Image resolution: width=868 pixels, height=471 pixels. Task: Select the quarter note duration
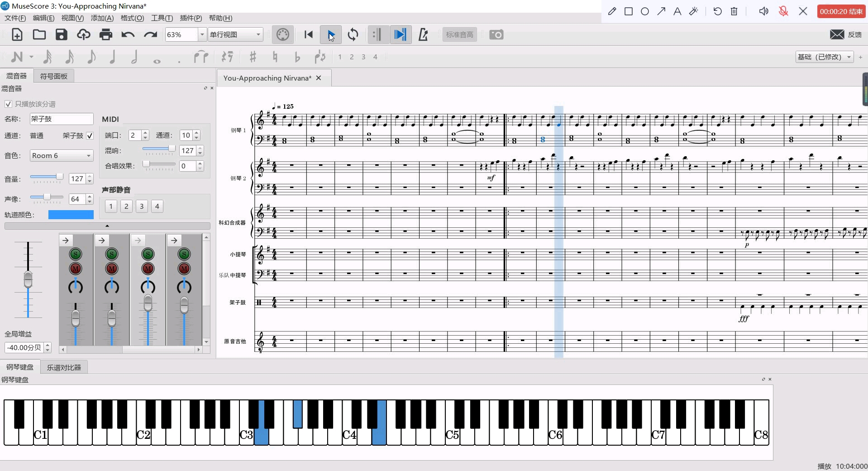113,57
